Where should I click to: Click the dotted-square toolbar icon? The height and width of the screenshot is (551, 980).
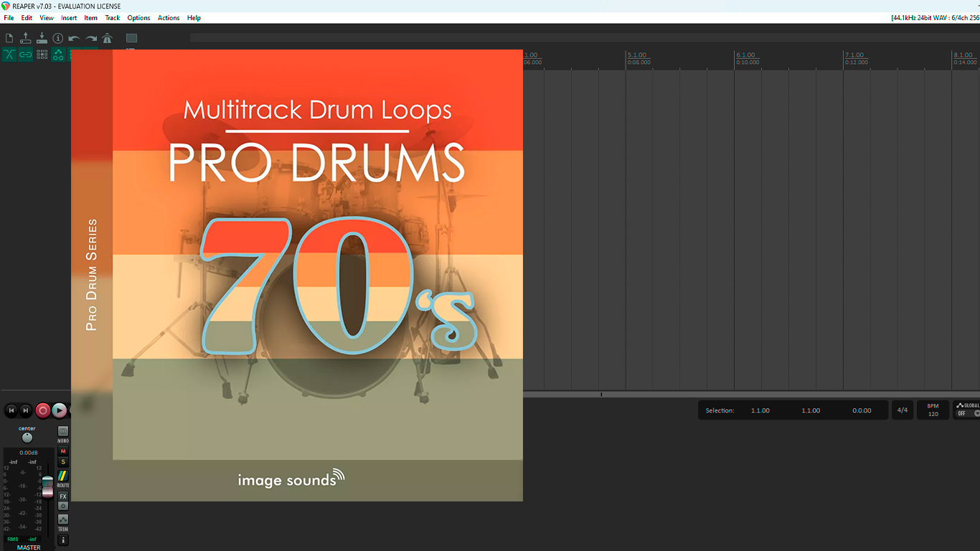coord(132,38)
